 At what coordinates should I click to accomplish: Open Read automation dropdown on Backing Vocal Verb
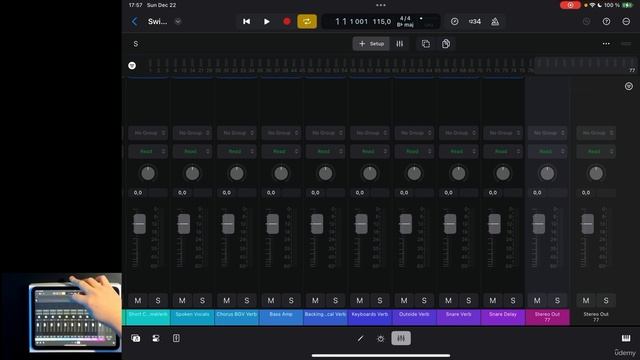[x=325, y=151]
